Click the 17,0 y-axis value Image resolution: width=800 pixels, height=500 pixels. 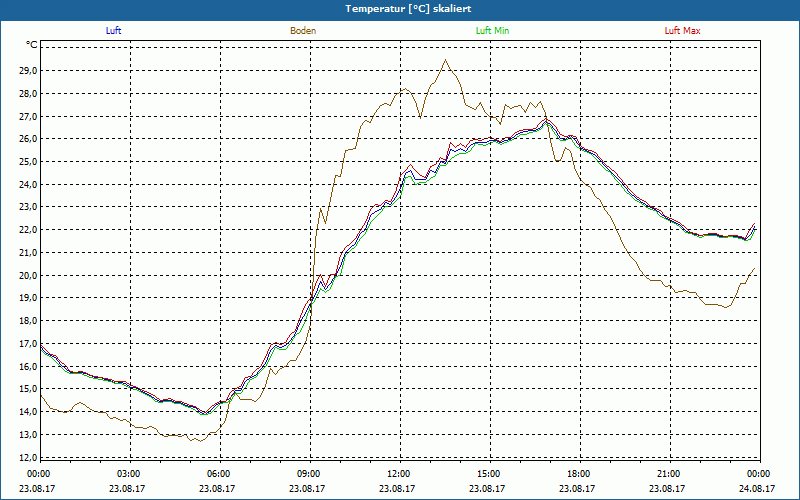(29, 344)
